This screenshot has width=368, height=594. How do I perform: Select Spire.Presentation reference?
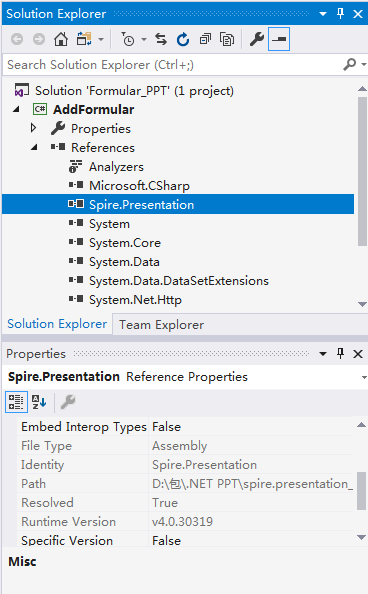click(x=141, y=205)
